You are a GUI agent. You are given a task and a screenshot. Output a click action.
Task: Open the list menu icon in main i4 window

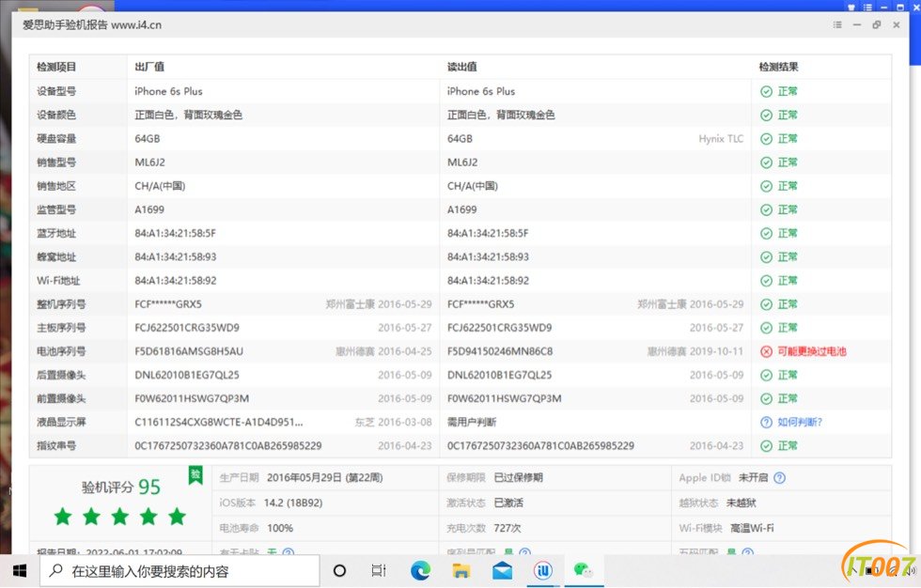[x=867, y=7]
